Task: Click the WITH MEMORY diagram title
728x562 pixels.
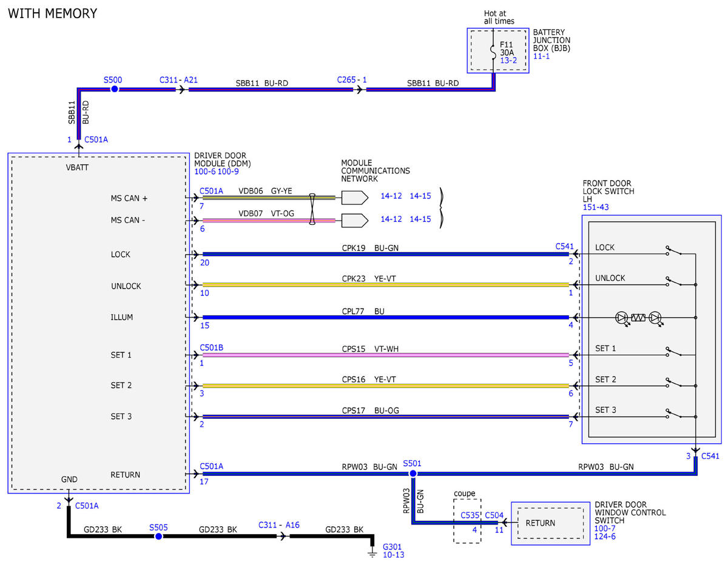Action: pos(52,13)
